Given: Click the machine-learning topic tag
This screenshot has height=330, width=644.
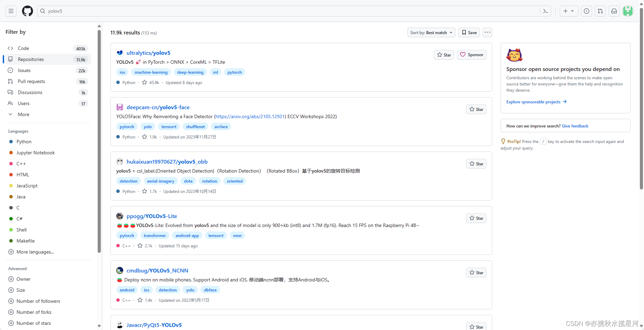Looking at the screenshot, I should 151,72.
